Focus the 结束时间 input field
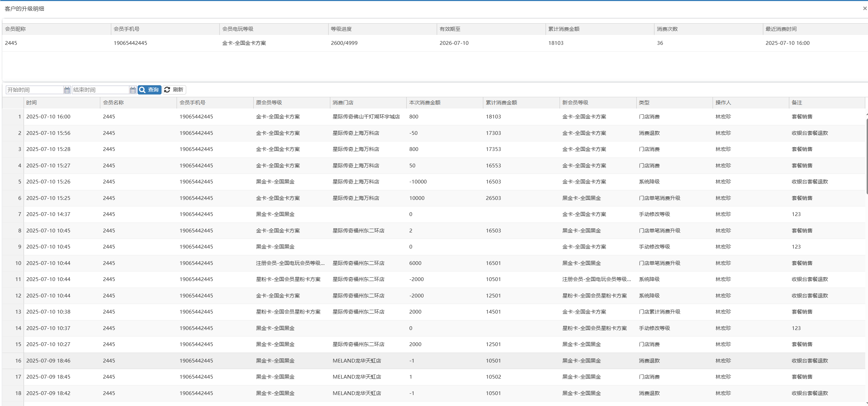Image resolution: width=868 pixels, height=406 pixels. pyautogui.click(x=100, y=90)
